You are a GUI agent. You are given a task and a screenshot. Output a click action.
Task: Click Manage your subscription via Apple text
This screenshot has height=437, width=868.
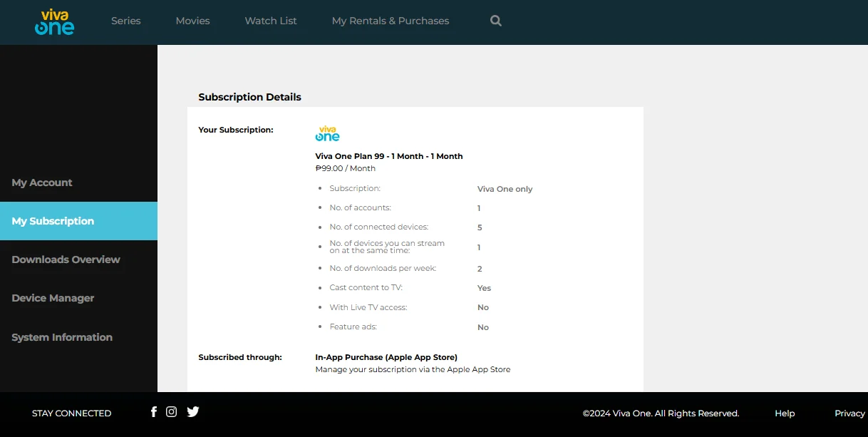[413, 369]
